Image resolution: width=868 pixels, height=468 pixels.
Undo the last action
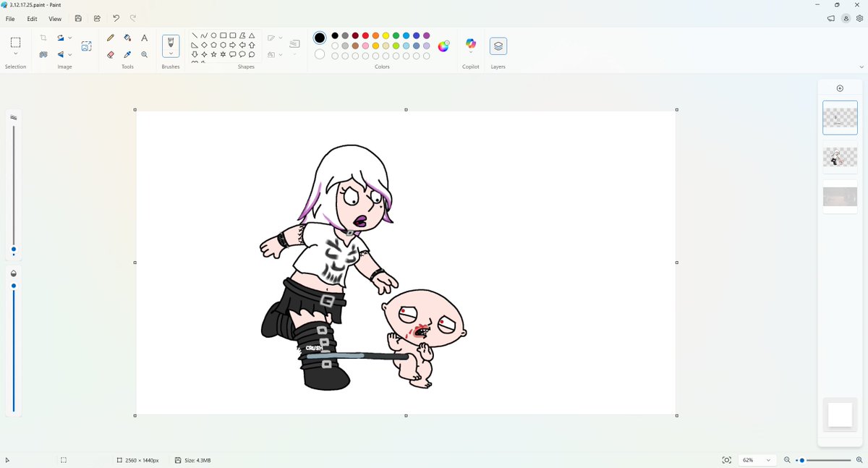tap(116, 19)
